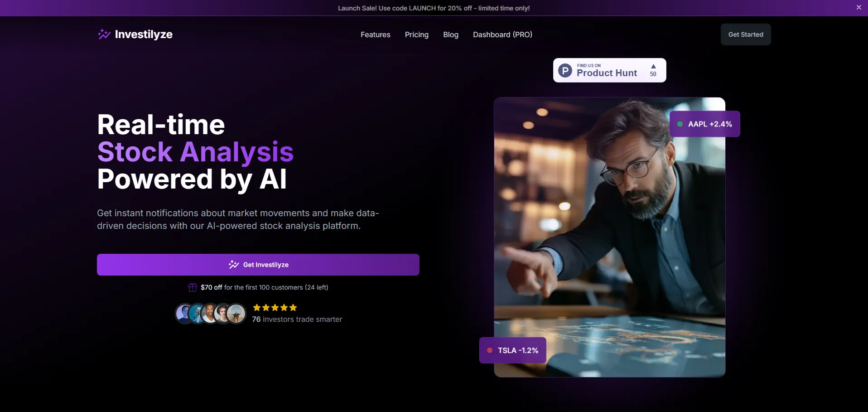Click the TSLA -1.2% ticker badge
The height and width of the screenshot is (412, 868).
(513, 350)
